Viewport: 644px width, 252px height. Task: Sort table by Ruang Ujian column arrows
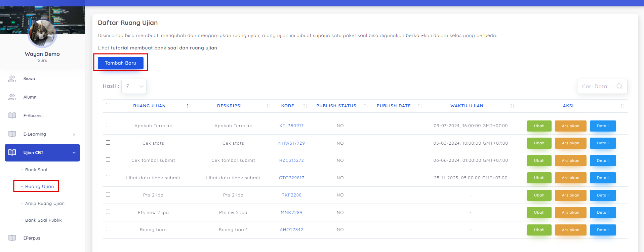(x=189, y=106)
